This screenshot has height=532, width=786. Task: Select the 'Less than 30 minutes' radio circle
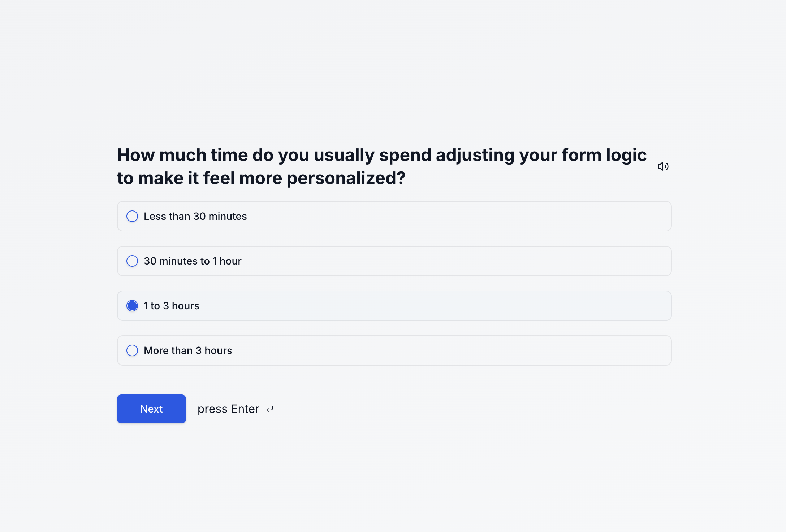(132, 216)
